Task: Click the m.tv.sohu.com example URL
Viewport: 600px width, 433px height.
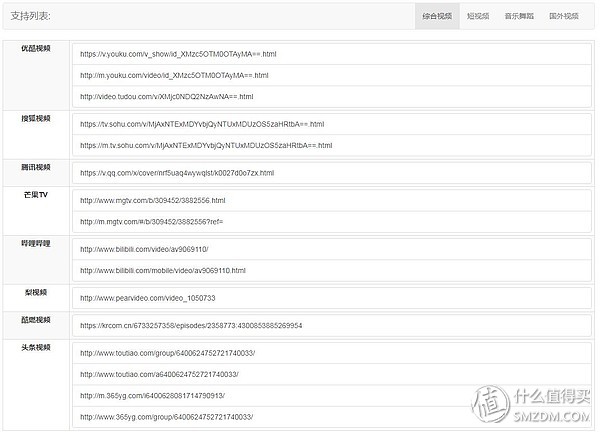Action: (x=206, y=145)
